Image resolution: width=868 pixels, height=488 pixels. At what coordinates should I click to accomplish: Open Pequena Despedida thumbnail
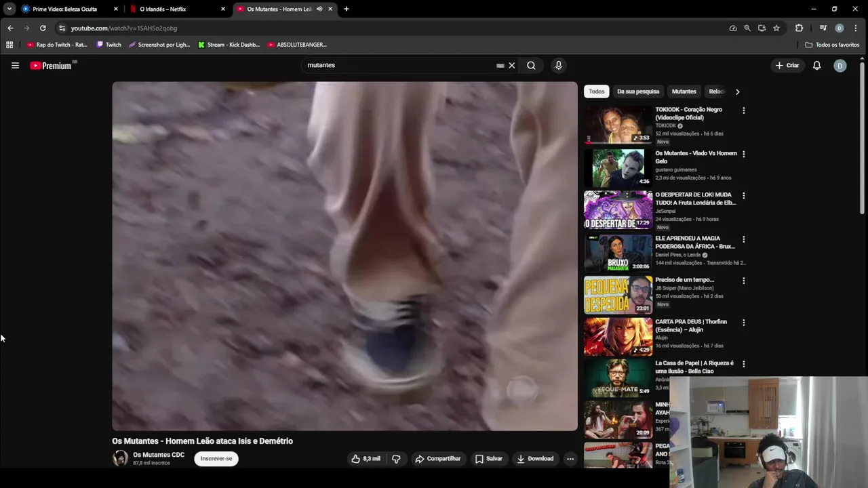click(618, 294)
